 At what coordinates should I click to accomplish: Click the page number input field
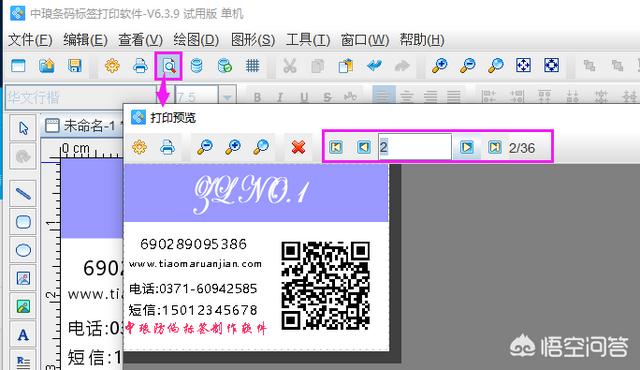[x=415, y=147]
